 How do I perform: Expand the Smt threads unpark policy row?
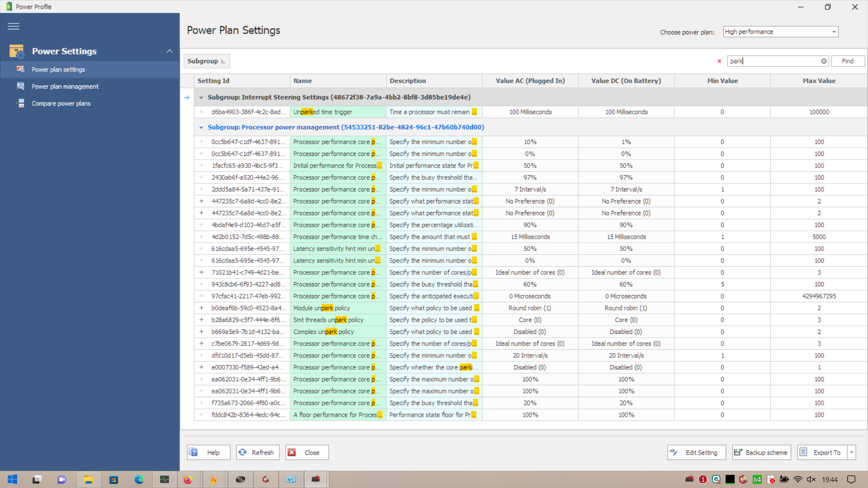pos(202,320)
